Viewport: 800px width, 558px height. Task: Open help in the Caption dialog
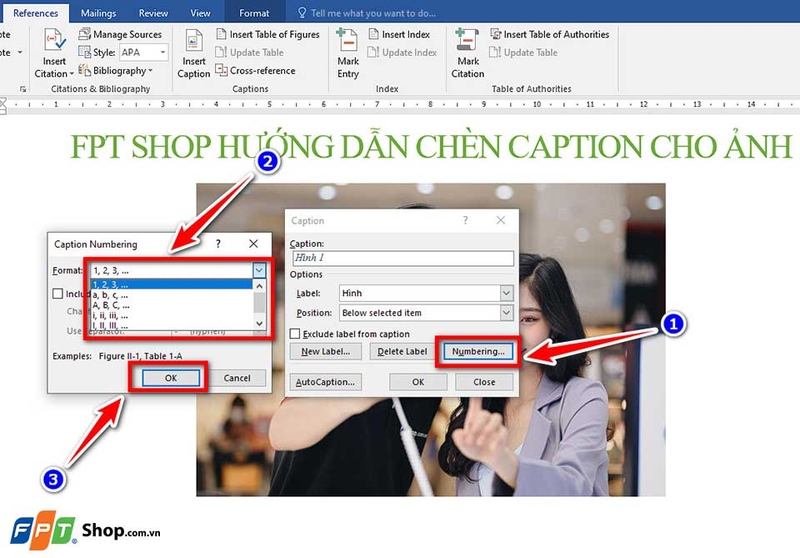[465, 220]
